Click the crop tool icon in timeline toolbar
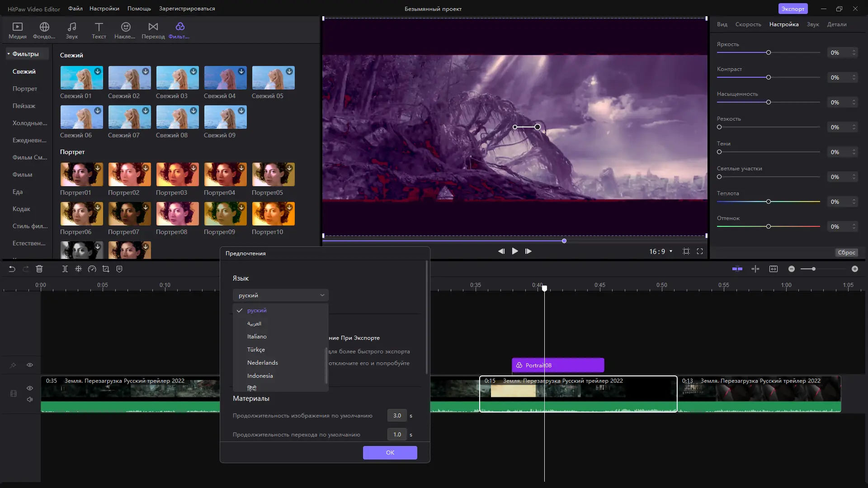The width and height of the screenshot is (868, 488). [106, 269]
